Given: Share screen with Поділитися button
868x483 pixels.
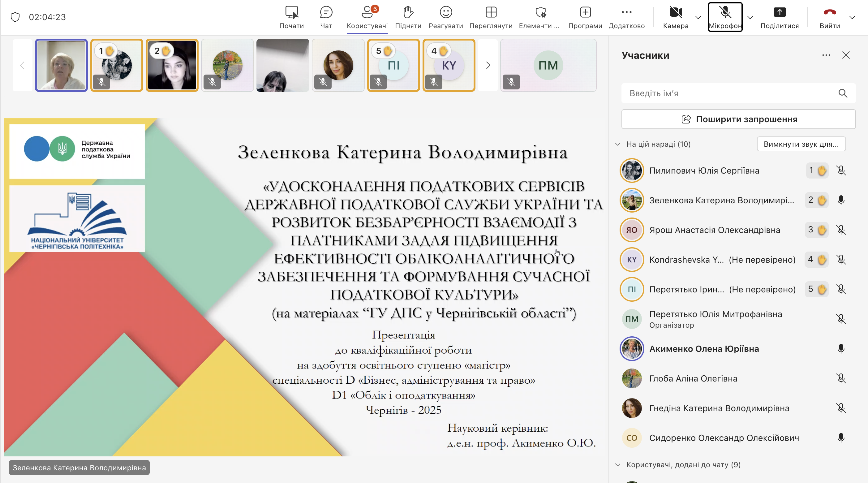Looking at the screenshot, I should [x=780, y=17].
